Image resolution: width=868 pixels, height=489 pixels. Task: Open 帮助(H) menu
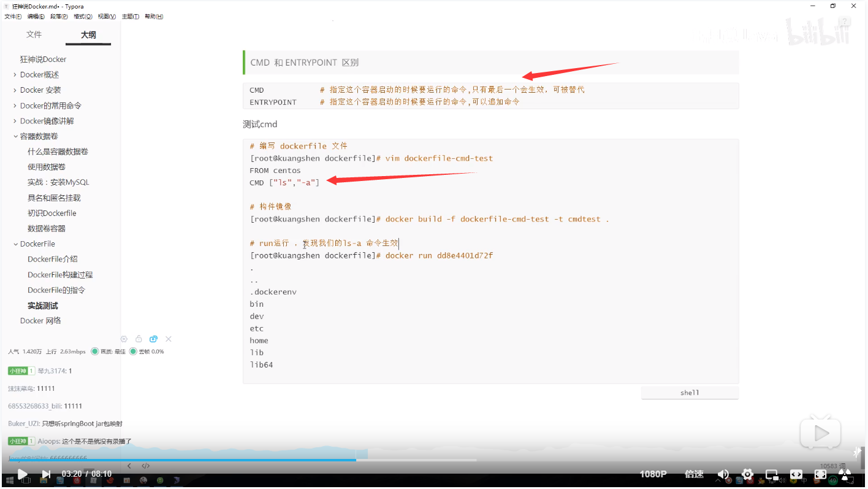tap(154, 17)
